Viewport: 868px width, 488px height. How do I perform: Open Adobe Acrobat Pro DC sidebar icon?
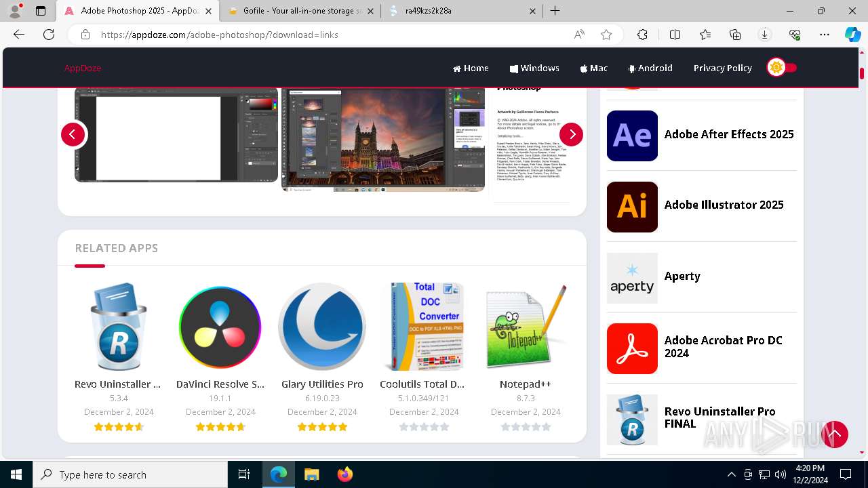[632, 348]
